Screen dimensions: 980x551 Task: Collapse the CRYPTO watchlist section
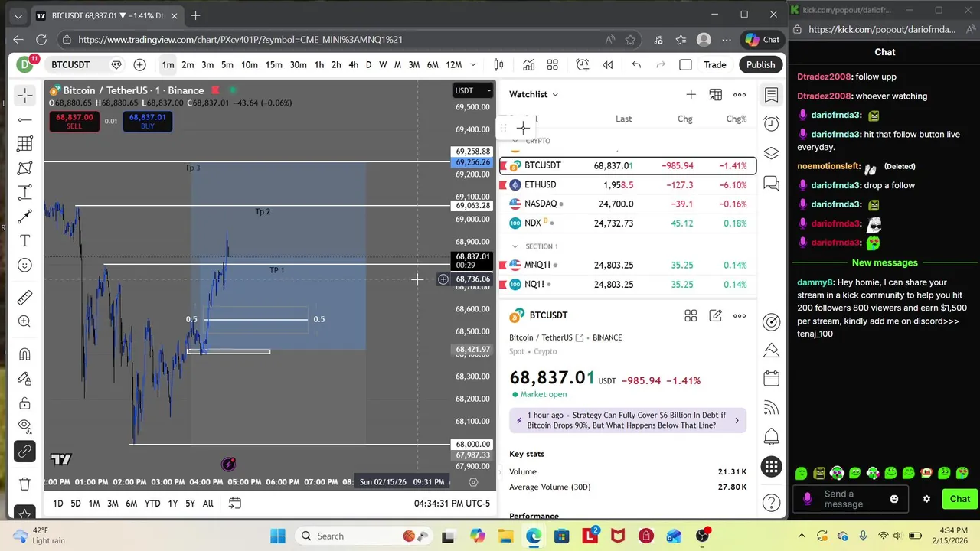click(x=515, y=141)
